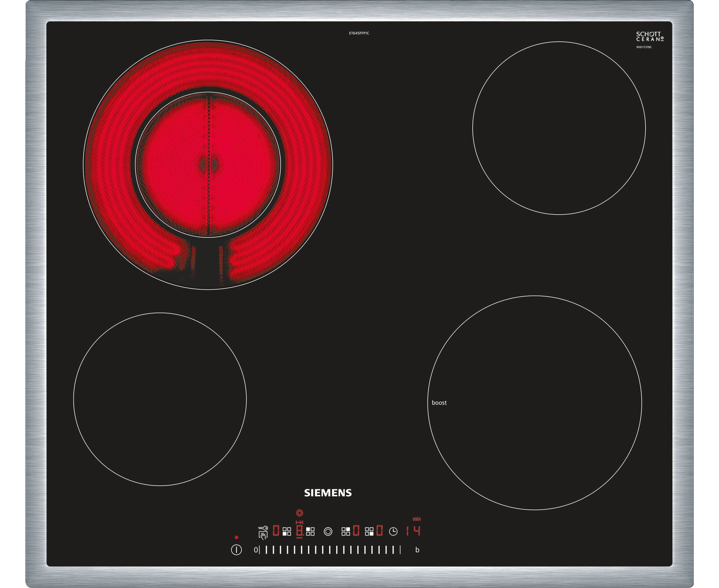Tap the front-left zone '0' heat display
This screenshot has height=588, width=719.
[x=276, y=531]
